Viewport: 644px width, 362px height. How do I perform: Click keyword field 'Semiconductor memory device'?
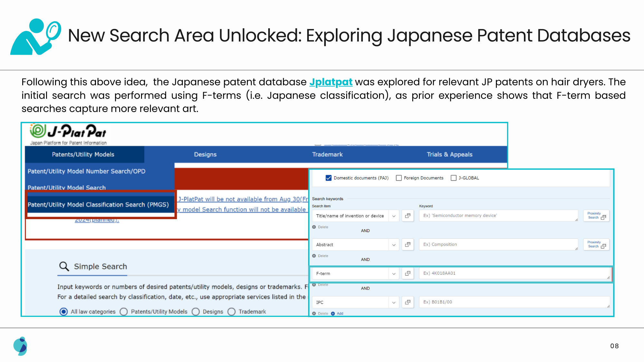pyautogui.click(x=498, y=216)
